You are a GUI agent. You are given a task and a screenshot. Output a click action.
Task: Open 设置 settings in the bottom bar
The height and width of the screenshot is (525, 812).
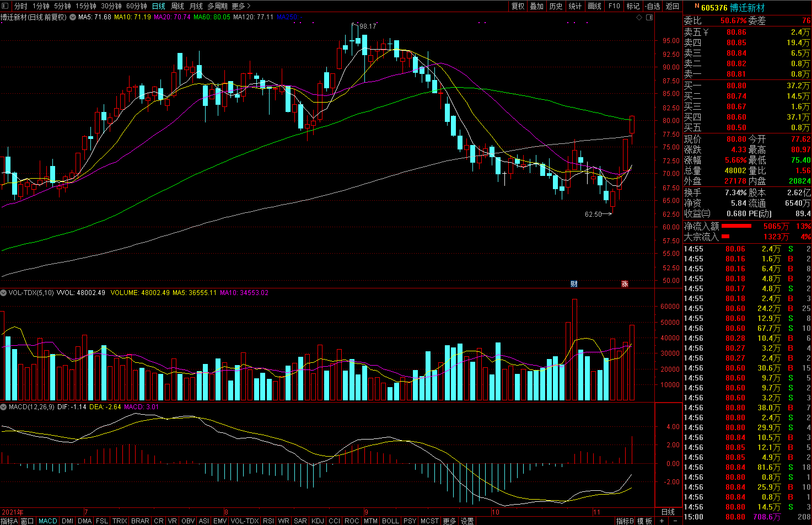pyautogui.click(x=467, y=521)
